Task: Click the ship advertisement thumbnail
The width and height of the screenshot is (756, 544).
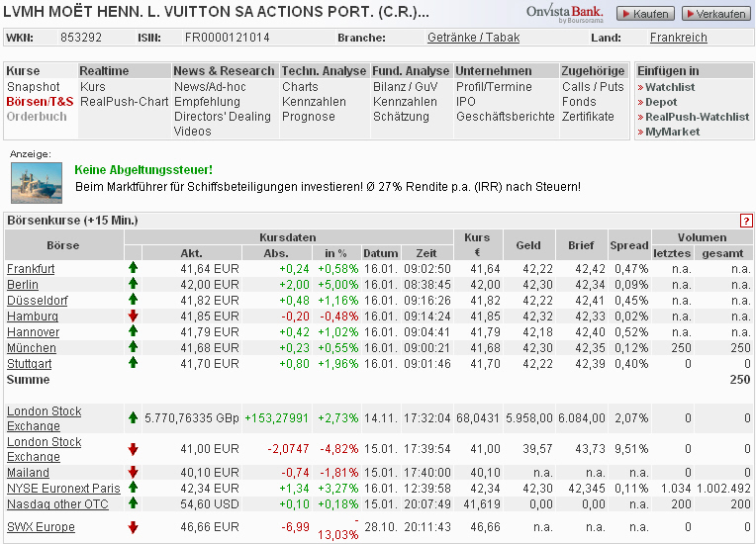Action: [37, 183]
